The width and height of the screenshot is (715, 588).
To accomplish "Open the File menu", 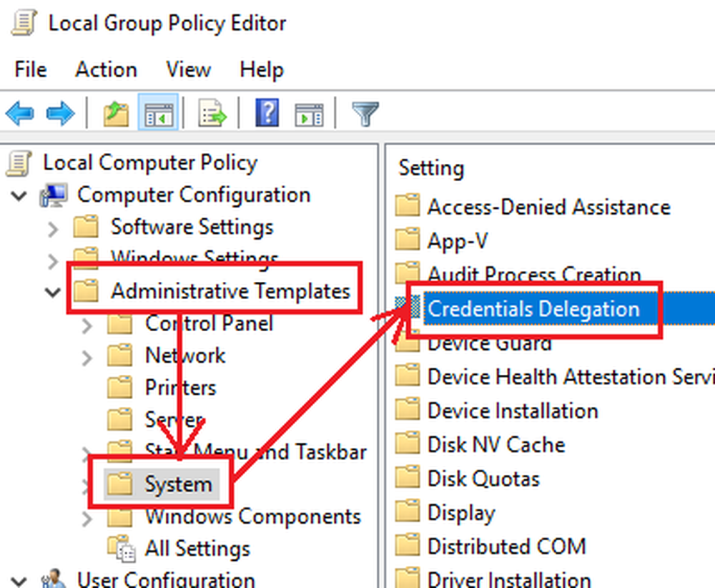I will point(31,69).
